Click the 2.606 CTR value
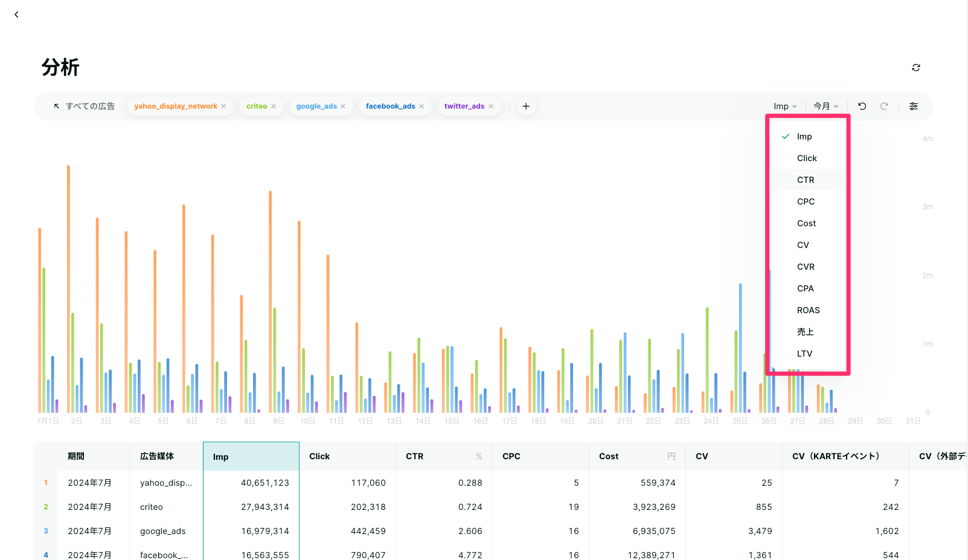968x560 pixels. tap(470, 531)
